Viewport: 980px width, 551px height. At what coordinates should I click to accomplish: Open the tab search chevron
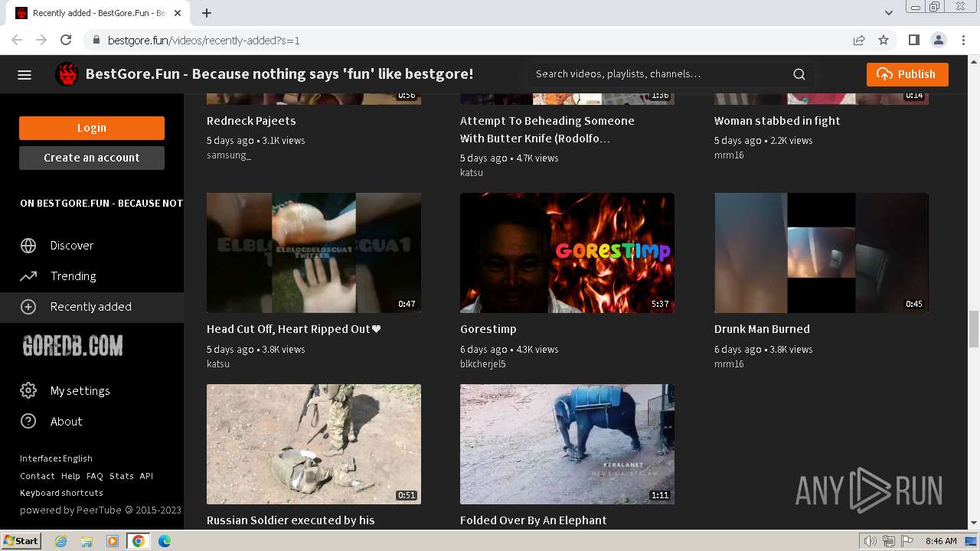pos(889,13)
